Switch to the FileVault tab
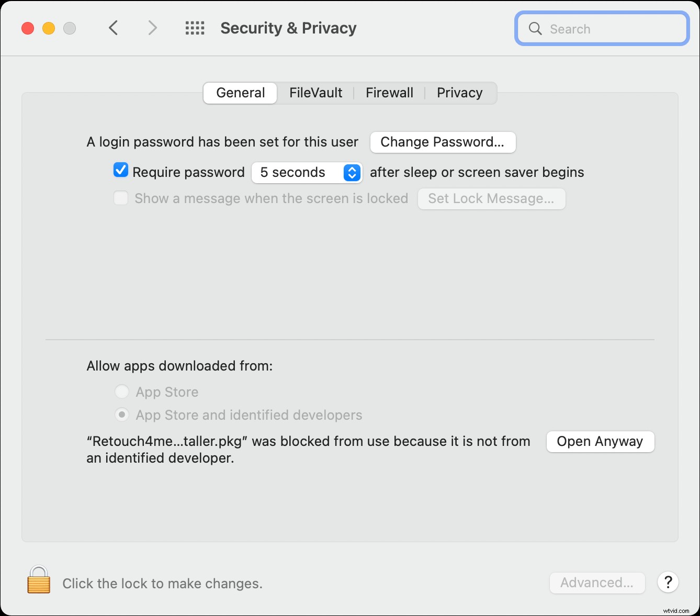700x616 pixels. point(315,93)
